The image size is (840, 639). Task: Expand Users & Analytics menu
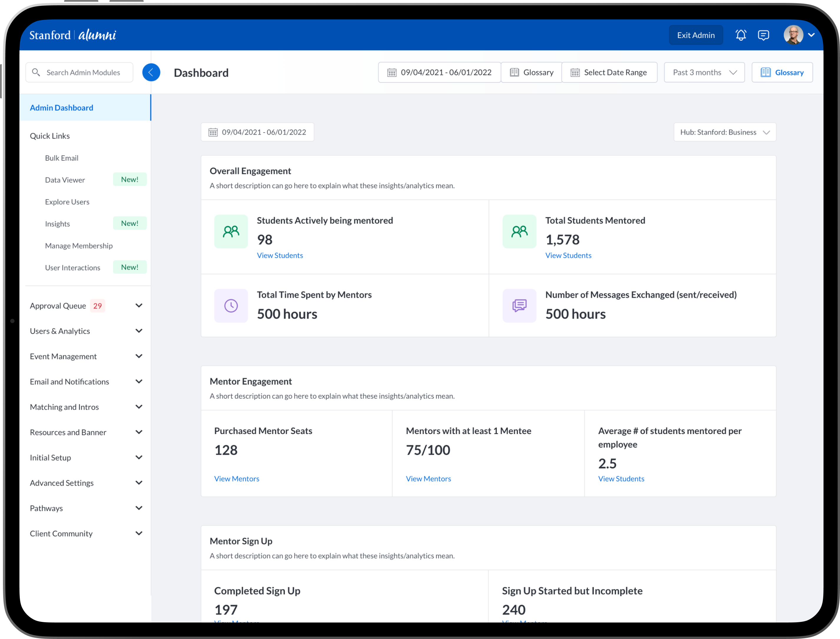point(139,331)
